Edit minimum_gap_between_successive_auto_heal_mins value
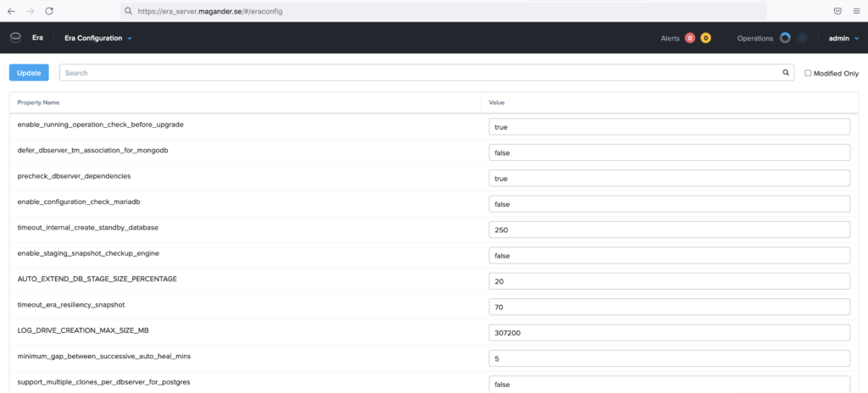This screenshot has width=868, height=393. 670,358
